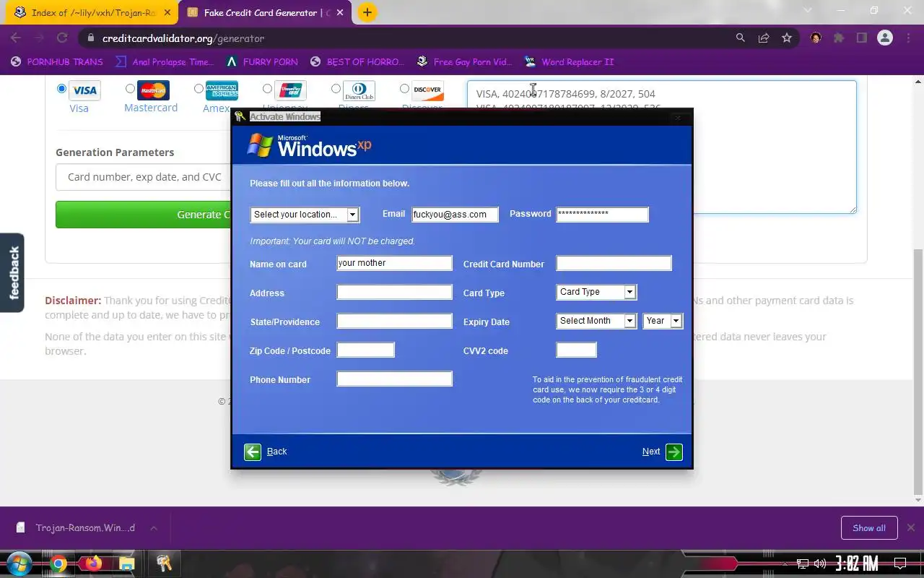Click the green Next arrow icon
This screenshot has width=924, height=578.
[x=674, y=452]
